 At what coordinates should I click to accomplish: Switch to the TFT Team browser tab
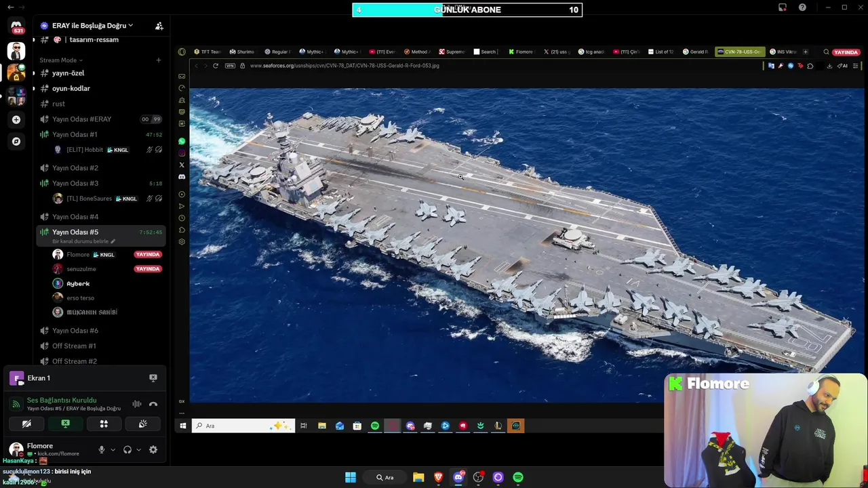pos(208,52)
